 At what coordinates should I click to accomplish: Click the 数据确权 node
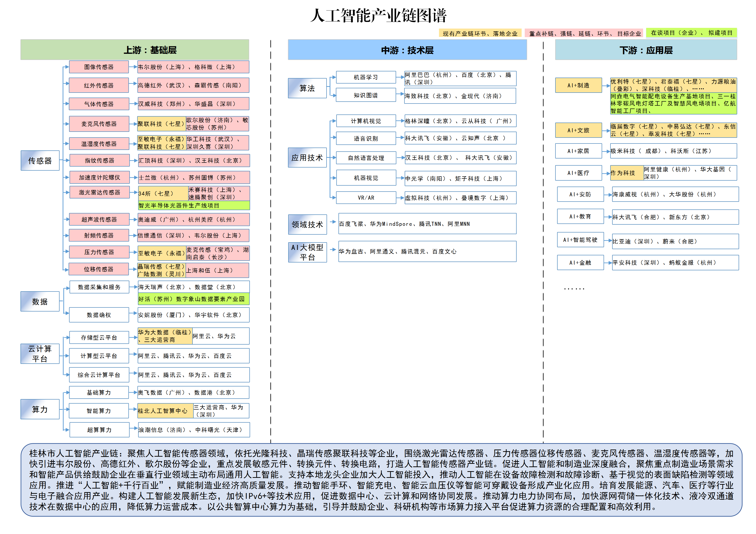tap(99, 315)
